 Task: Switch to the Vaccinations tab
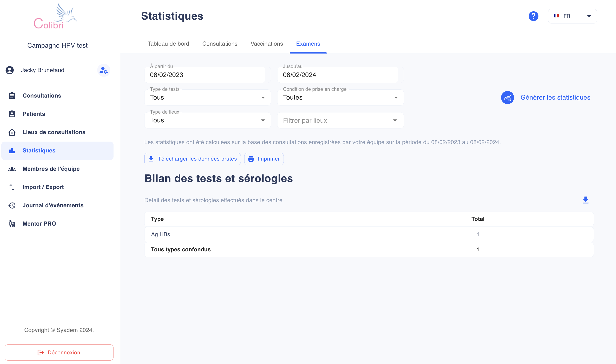pyautogui.click(x=267, y=44)
